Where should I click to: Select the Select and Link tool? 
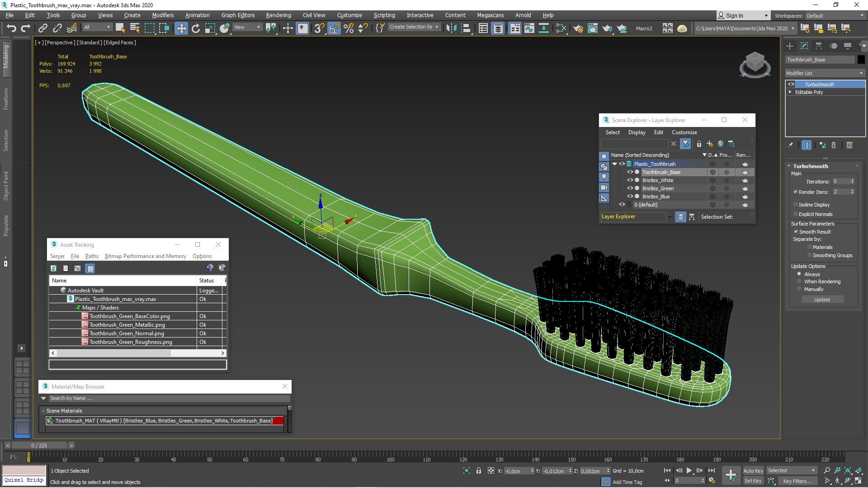[x=43, y=28]
